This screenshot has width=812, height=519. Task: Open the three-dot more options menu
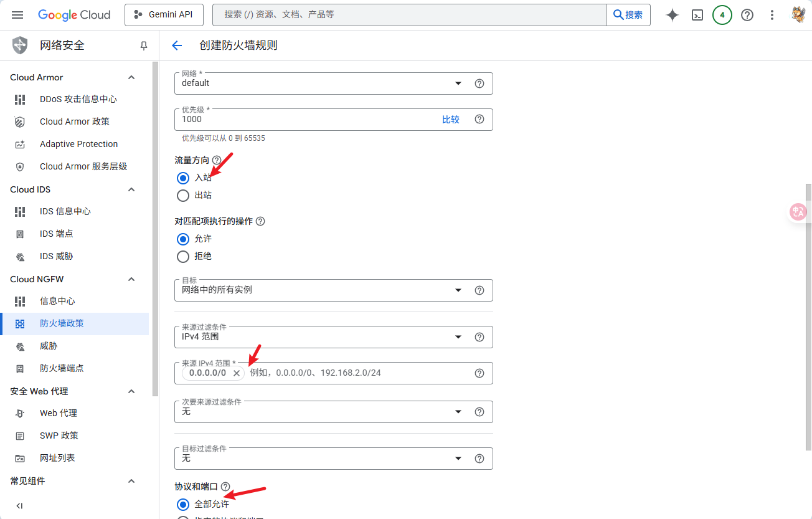click(772, 15)
